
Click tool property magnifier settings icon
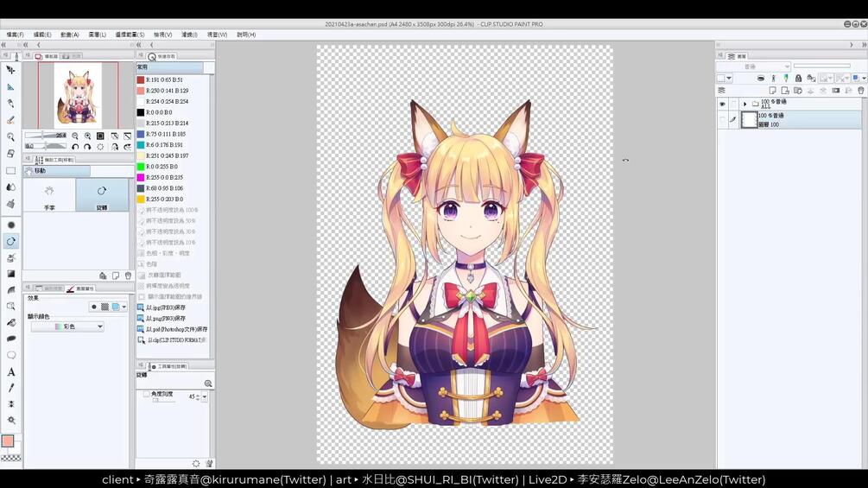coord(208,383)
